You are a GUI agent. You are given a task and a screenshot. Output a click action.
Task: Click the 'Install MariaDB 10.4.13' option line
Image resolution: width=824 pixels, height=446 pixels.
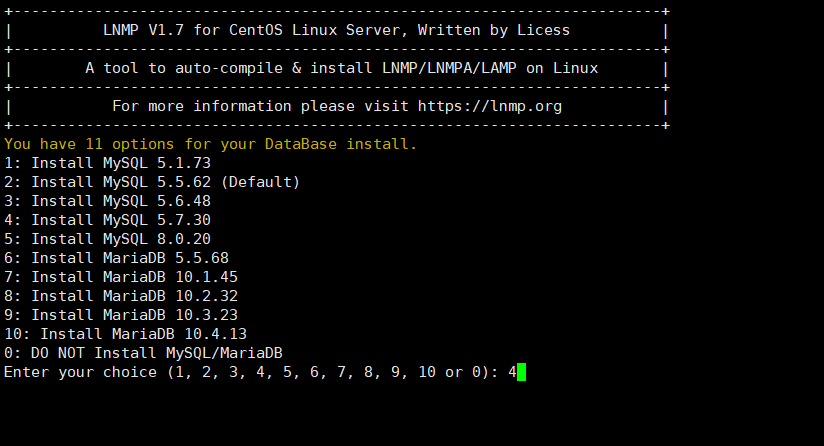pos(126,334)
